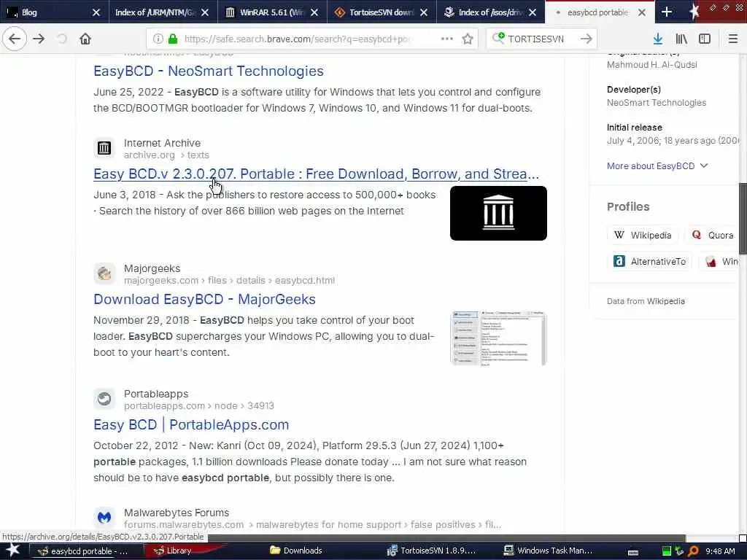Click the Internet Archive favicon
This screenshot has height=560, width=747.
pyautogui.click(x=104, y=148)
